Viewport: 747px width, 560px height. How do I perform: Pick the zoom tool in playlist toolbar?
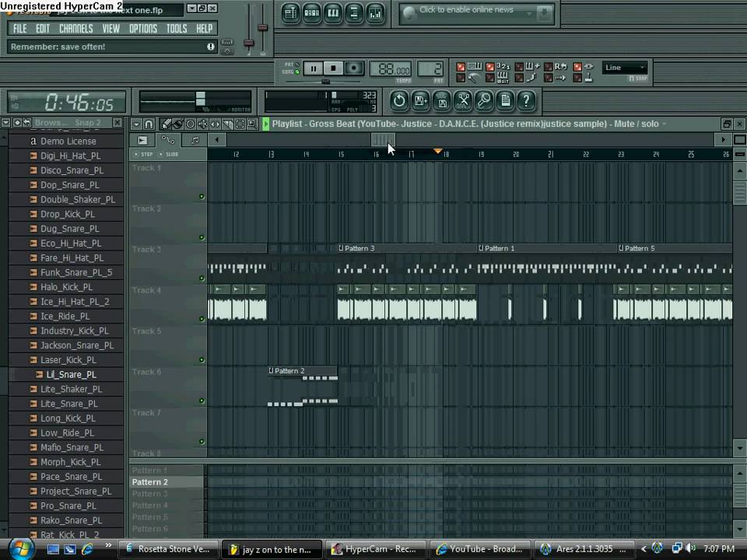pos(252,124)
